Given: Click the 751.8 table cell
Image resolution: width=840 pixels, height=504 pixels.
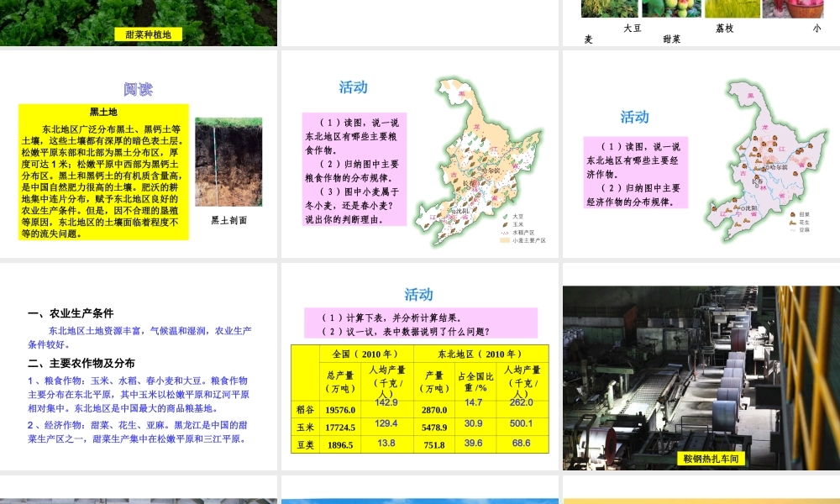Looking at the screenshot, I should [434, 445].
